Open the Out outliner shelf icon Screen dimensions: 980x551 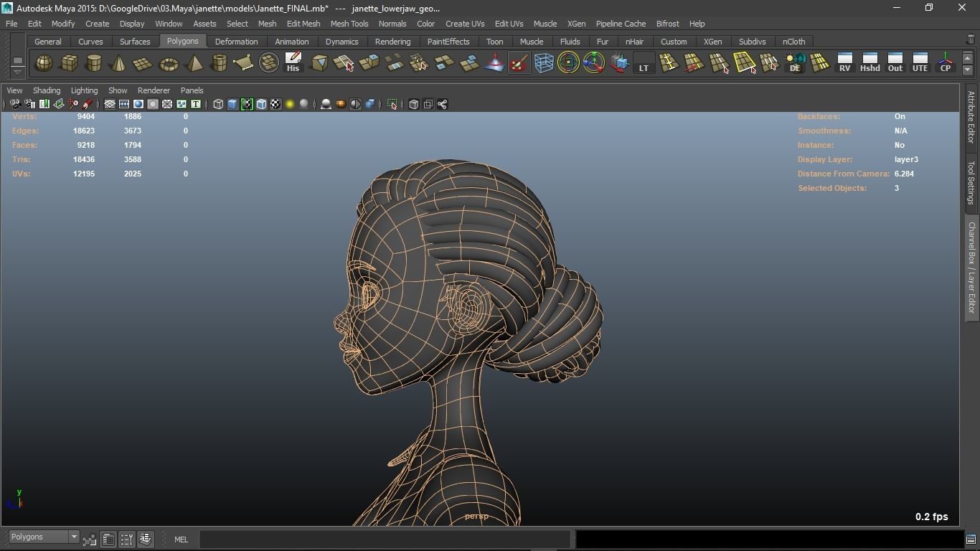(895, 63)
